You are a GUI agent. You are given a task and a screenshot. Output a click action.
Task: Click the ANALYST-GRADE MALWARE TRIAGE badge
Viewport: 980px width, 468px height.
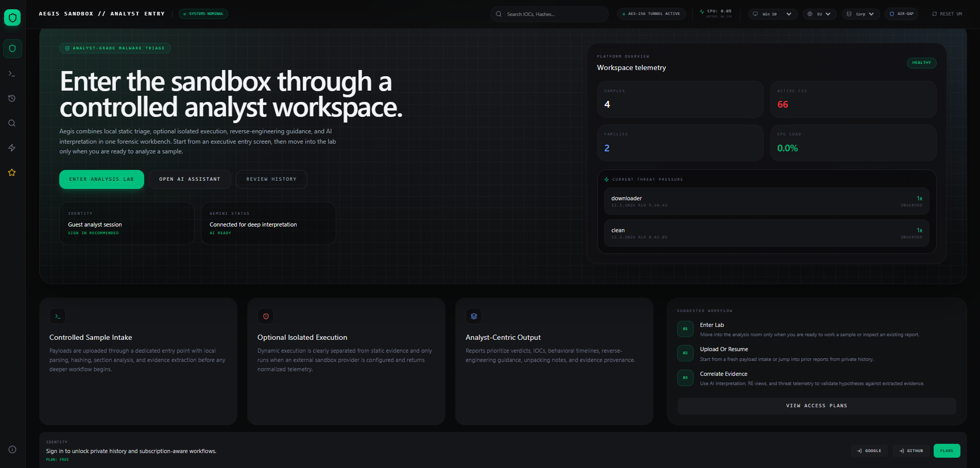pos(115,48)
